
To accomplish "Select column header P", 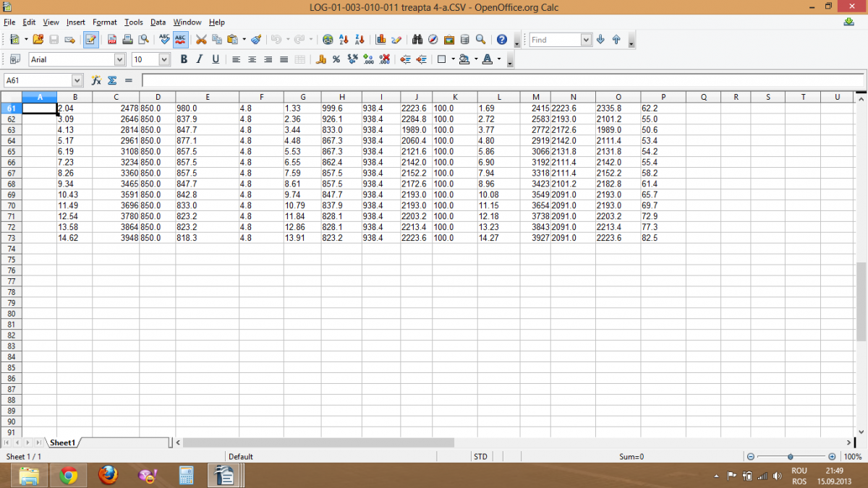I will click(663, 97).
